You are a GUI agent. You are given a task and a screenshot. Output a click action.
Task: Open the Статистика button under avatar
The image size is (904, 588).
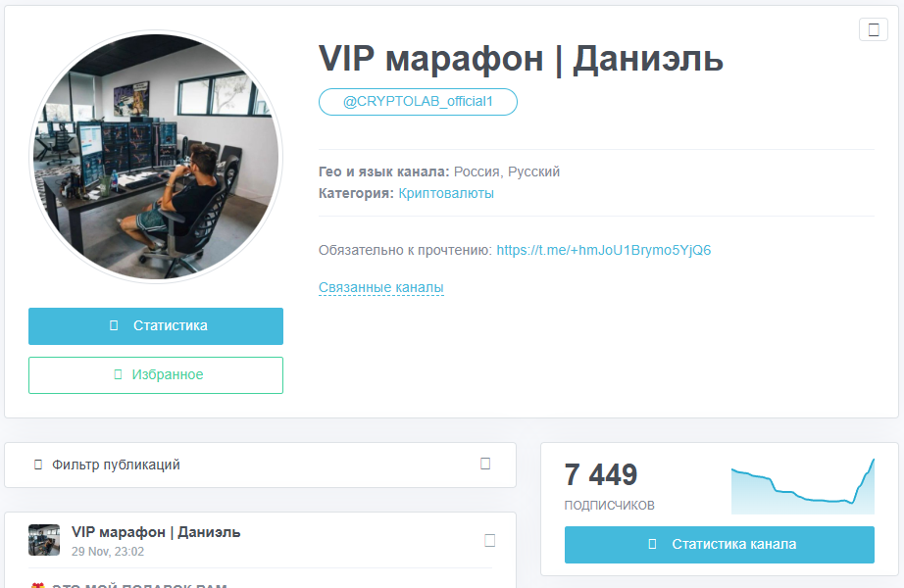click(156, 326)
